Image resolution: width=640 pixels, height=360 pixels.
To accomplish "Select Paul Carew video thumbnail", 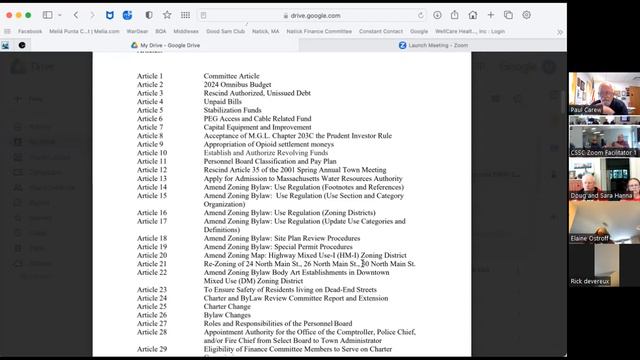I will (x=604, y=94).
